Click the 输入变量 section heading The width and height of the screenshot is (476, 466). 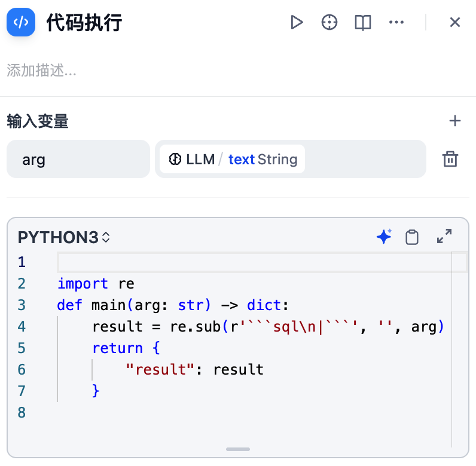pyautogui.click(x=38, y=121)
